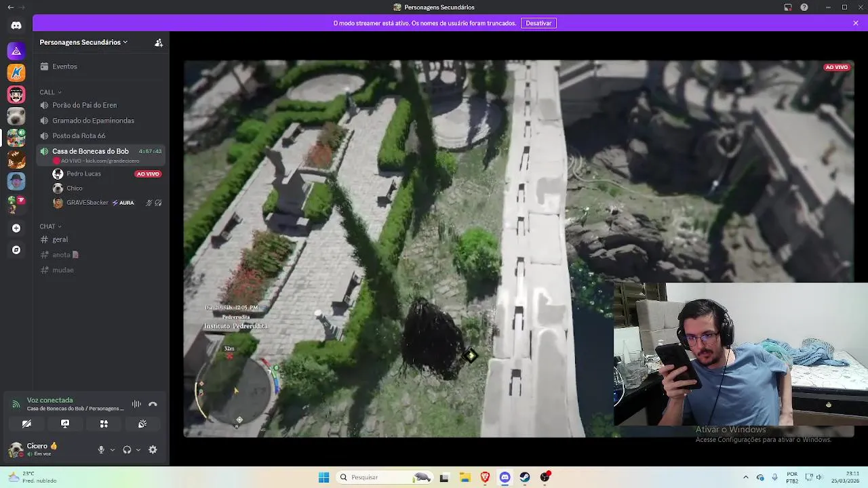
Task: Open Discord direct messages home icon
Action: tap(16, 25)
